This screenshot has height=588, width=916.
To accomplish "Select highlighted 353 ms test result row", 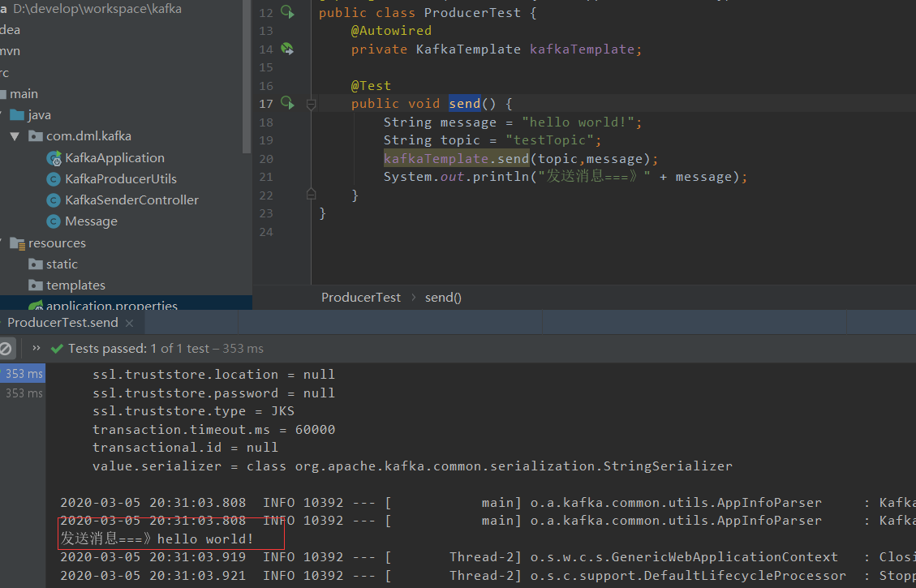I will (x=23, y=374).
